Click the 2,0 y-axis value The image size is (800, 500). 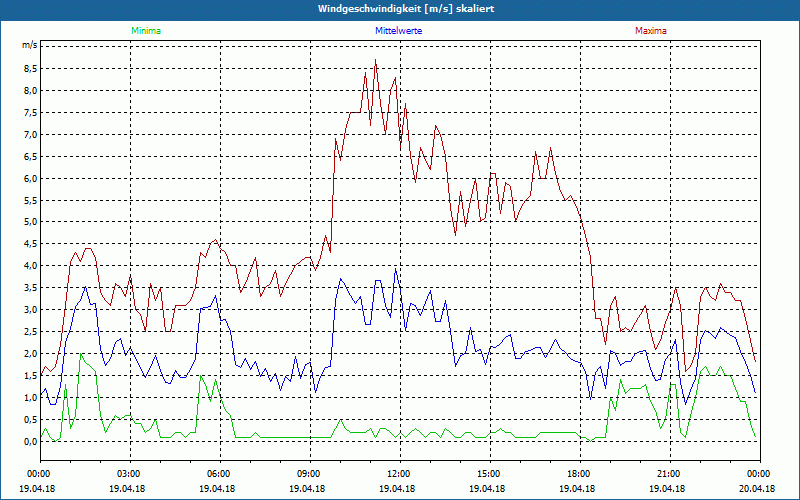[29, 354]
